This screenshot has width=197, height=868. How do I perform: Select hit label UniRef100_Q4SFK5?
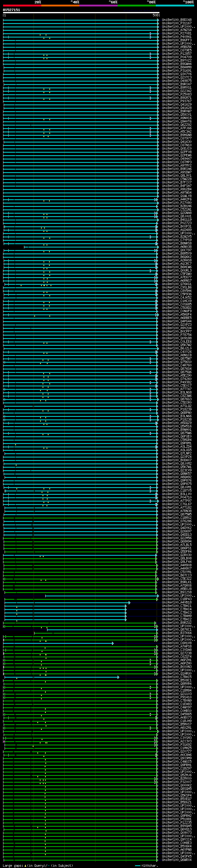click(177, 856)
